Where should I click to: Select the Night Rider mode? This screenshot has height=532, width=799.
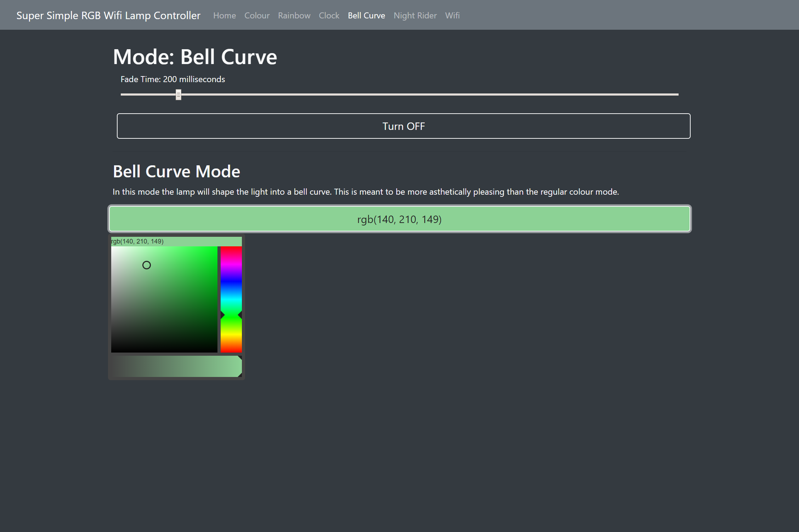tap(415, 15)
